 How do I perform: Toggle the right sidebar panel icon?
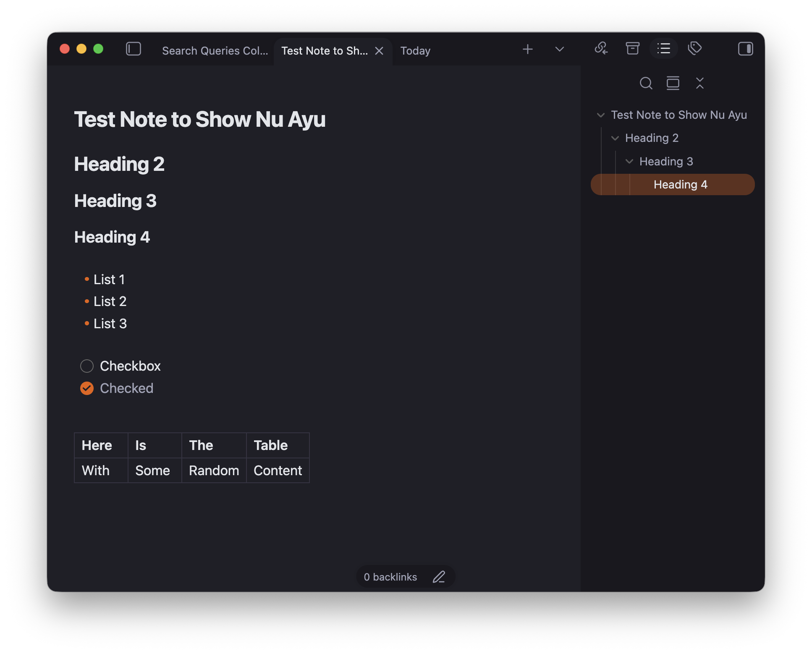[x=746, y=49]
